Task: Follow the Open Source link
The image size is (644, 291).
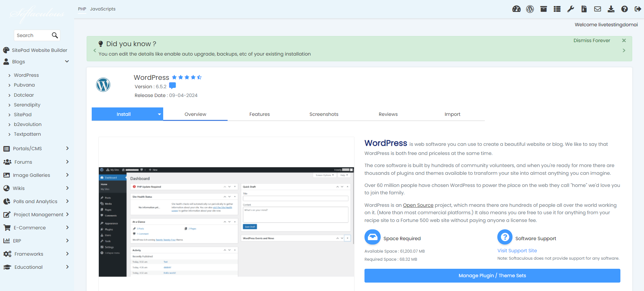Action: pyautogui.click(x=418, y=205)
